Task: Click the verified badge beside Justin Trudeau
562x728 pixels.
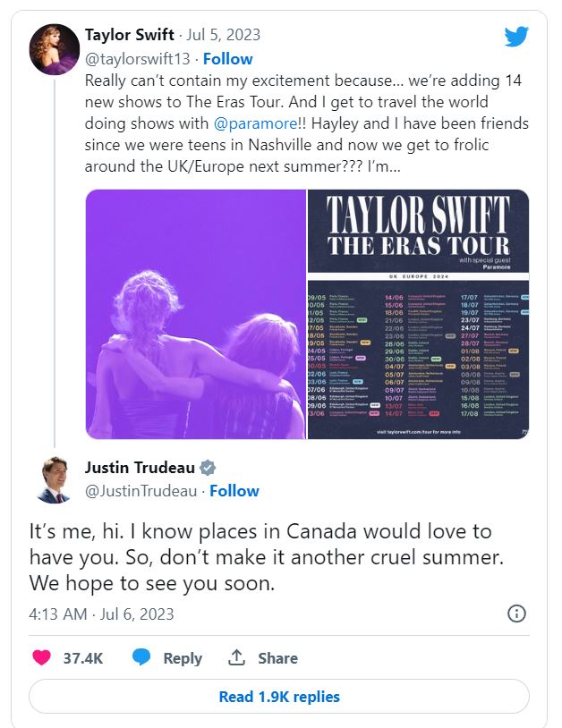Action: click(x=208, y=468)
